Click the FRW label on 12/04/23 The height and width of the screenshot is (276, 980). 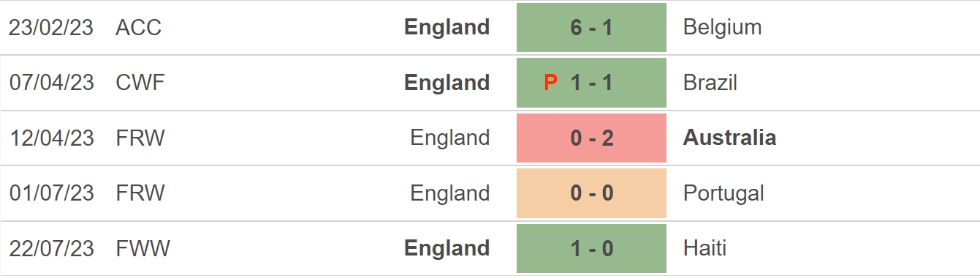[x=140, y=138]
